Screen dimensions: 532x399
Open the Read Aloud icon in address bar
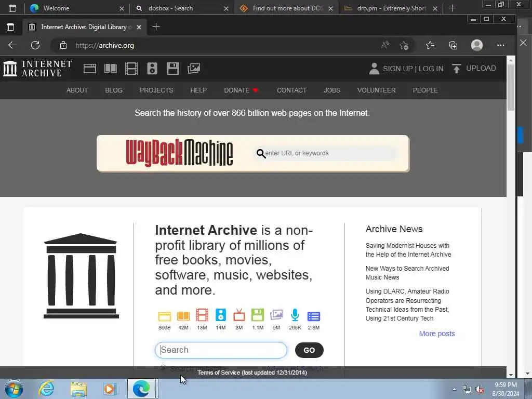coord(385,45)
